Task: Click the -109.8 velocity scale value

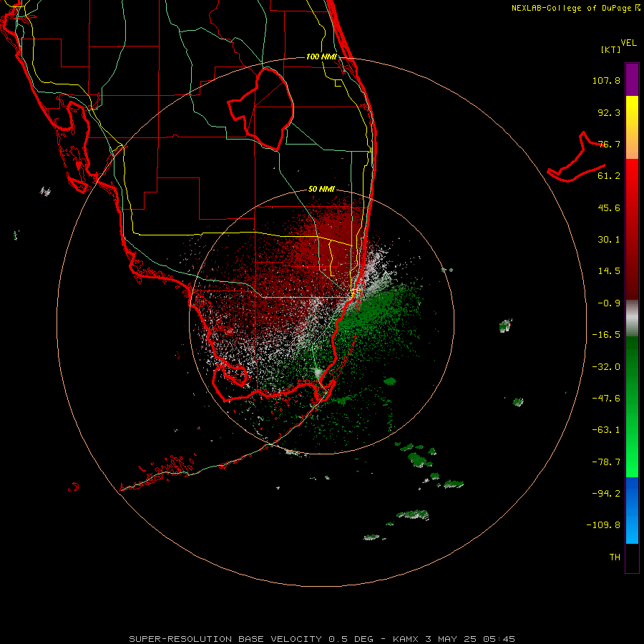Action: 603,525
